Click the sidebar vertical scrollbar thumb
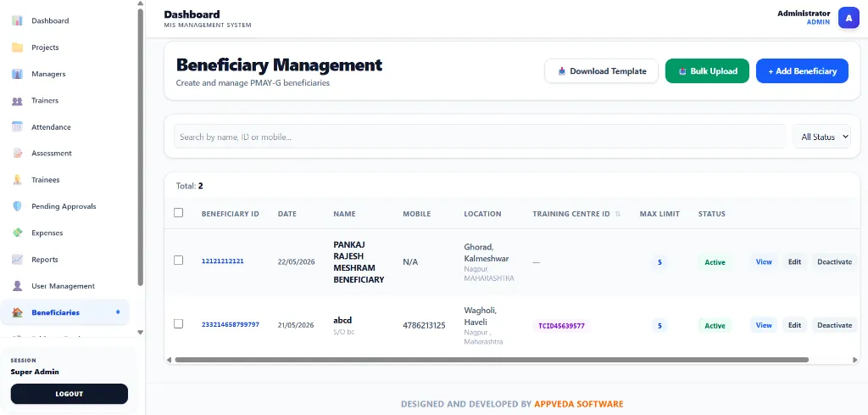Screen dimensions: 868x415 [141, 147]
